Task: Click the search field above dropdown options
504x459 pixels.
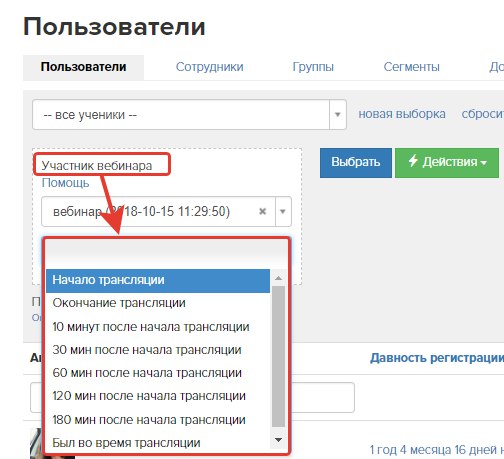Action: 167,253
